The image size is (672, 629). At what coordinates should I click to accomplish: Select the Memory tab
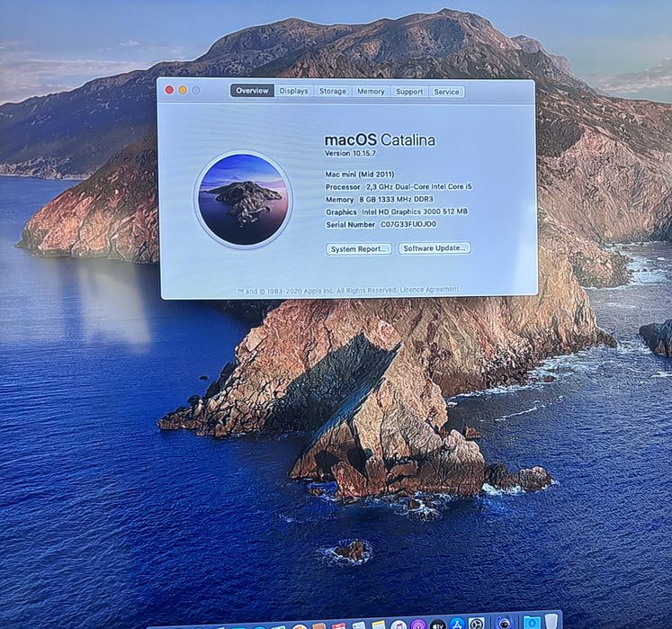pos(371,91)
